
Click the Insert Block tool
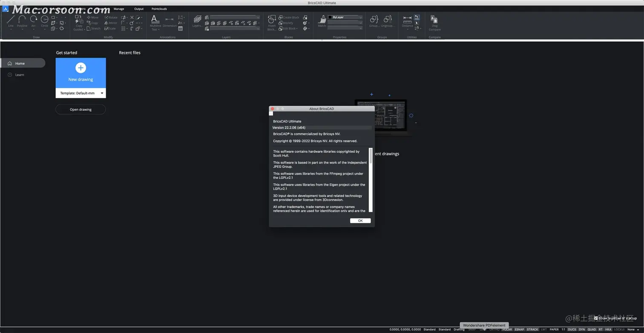[271, 23]
